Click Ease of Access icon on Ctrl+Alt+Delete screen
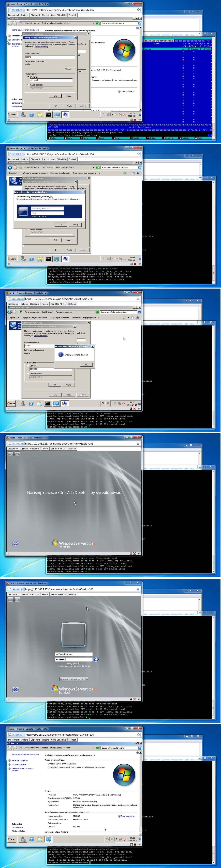Screen dimensions: 221x868 (x=15, y=544)
